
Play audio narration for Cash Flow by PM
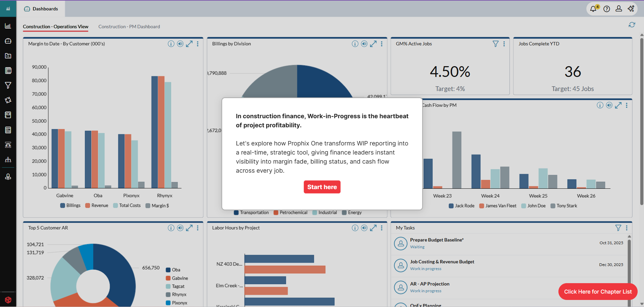(609, 105)
